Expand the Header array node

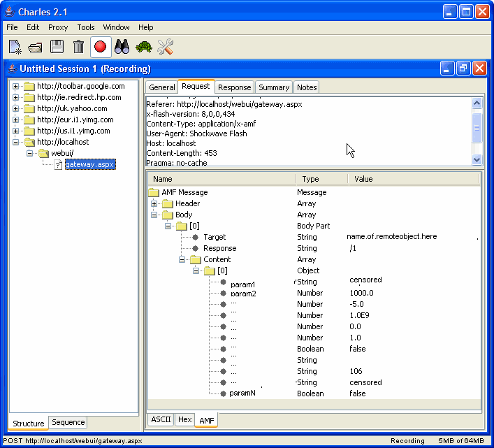click(x=154, y=203)
